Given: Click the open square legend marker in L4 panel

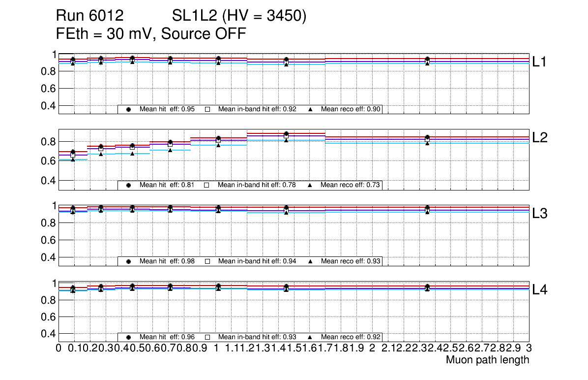Looking at the screenshot, I should coord(207,337).
